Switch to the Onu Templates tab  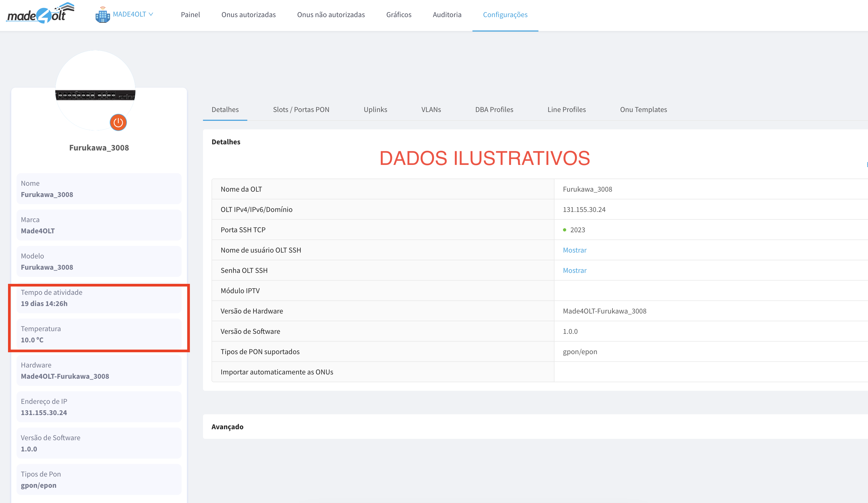pos(643,109)
